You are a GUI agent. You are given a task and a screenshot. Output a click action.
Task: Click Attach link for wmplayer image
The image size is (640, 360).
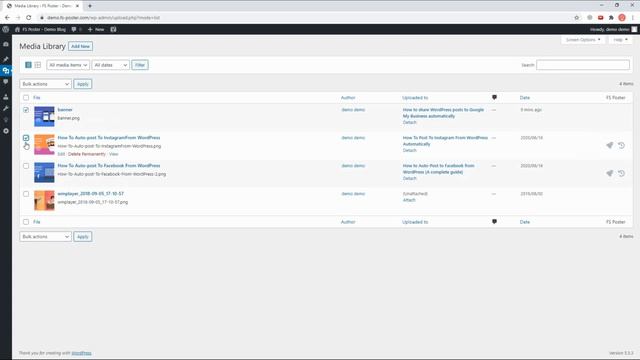(409, 200)
